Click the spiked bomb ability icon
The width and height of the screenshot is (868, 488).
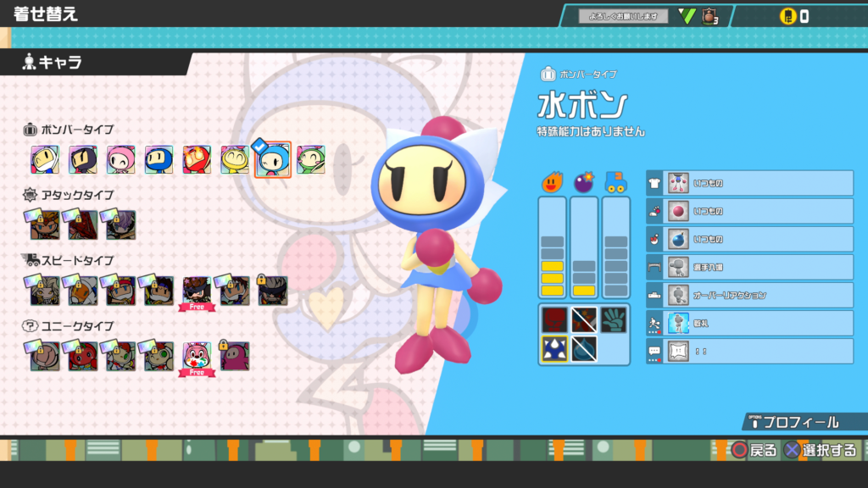(554, 348)
